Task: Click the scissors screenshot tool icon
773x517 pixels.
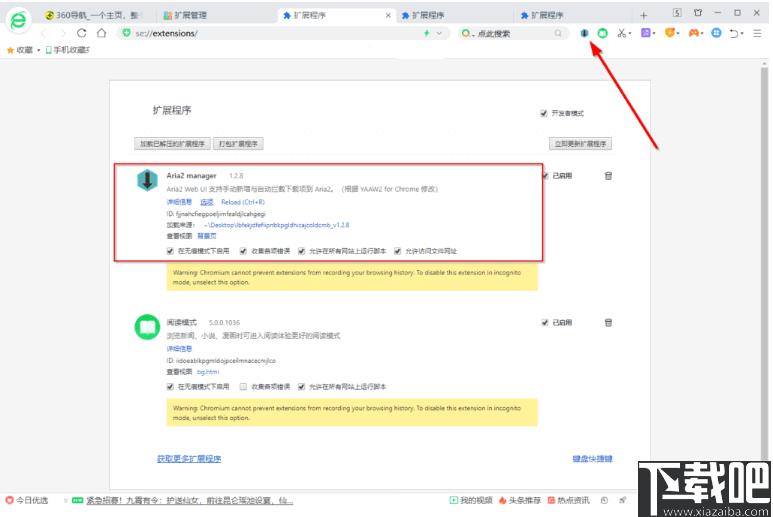Action: pos(621,33)
